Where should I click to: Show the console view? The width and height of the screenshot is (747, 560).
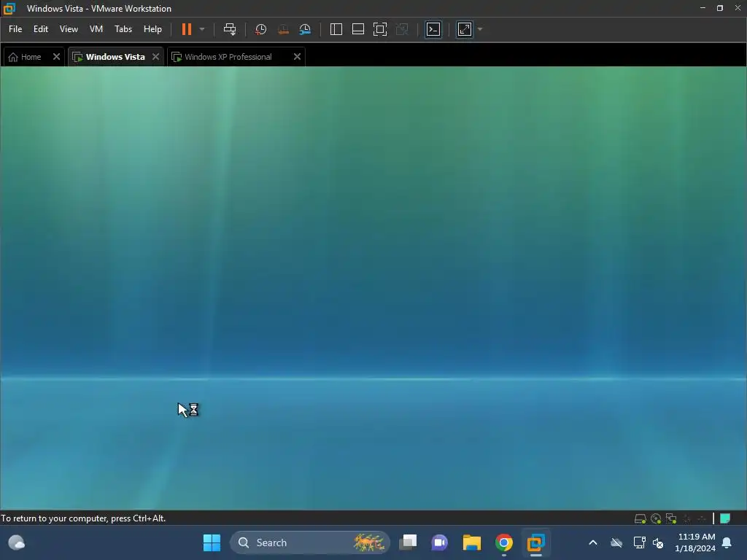coord(433,29)
